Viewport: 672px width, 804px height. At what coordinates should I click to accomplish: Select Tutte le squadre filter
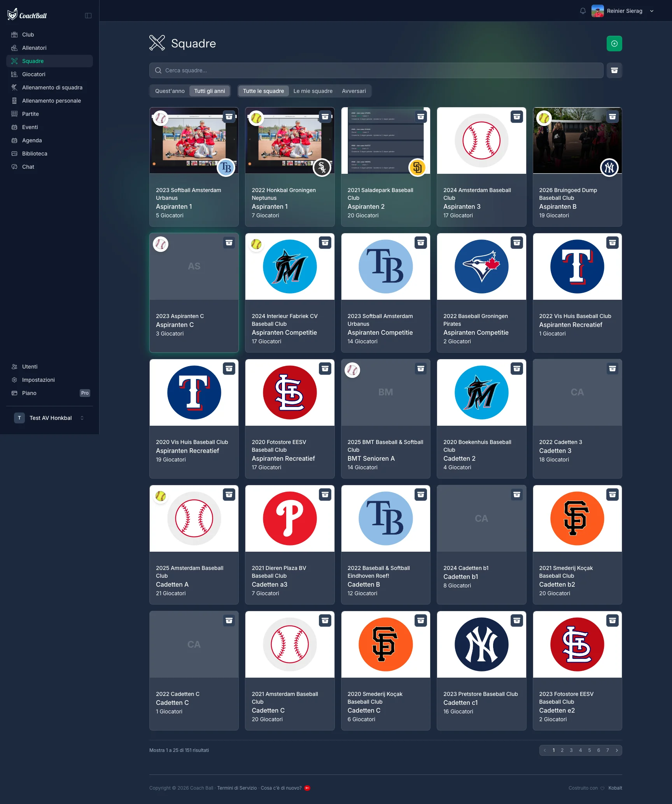coord(263,91)
